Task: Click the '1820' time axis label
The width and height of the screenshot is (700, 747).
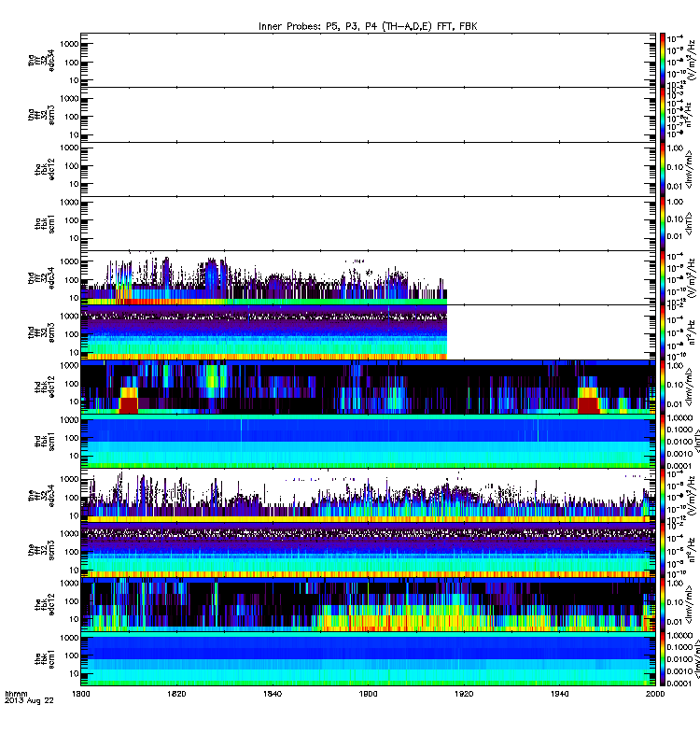Action: point(176,694)
